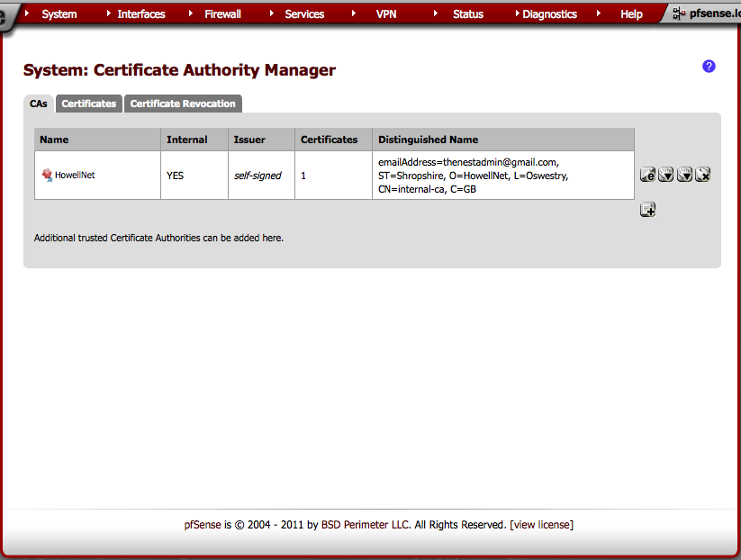The image size is (741, 560).
Task: Expand the Interfaces menu
Action: coord(141,14)
